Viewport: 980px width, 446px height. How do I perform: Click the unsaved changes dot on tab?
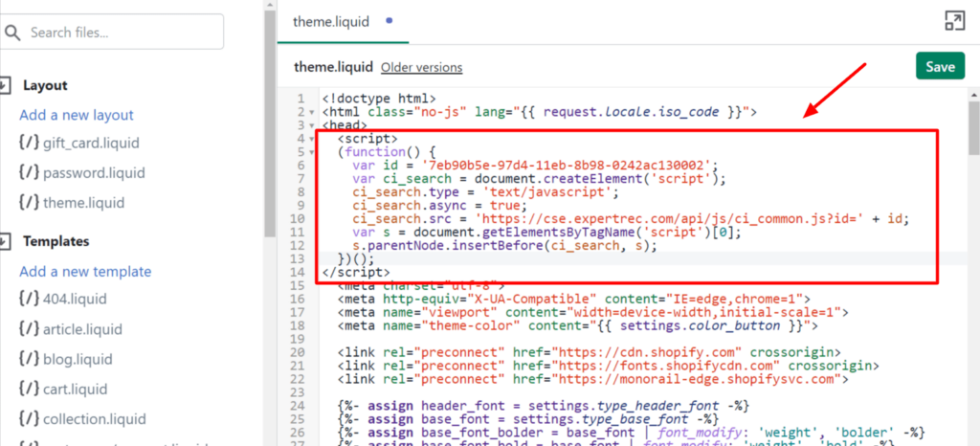[390, 21]
